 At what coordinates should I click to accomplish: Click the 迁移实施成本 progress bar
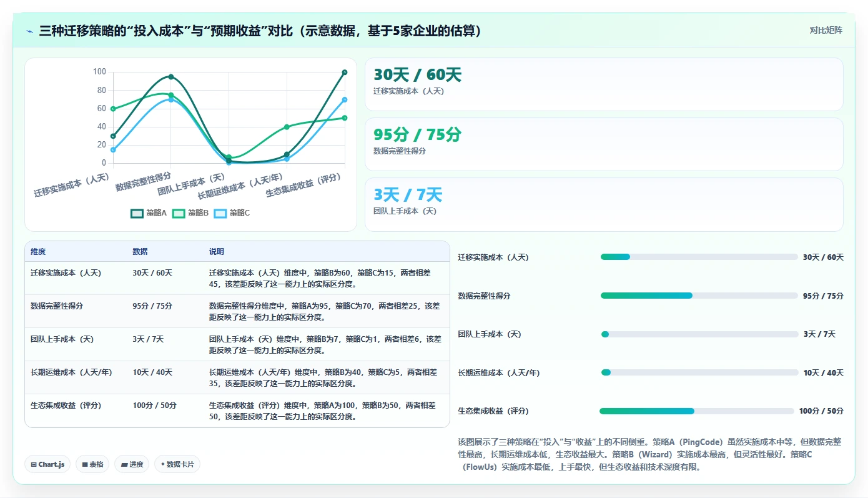[x=699, y=257]
